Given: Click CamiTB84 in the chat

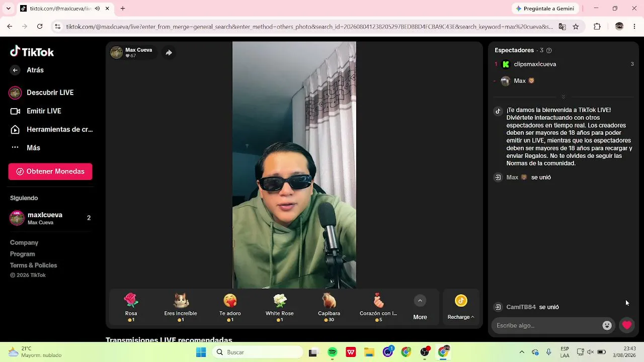Looking at the screenshot, I should click(x=521, y=307).
